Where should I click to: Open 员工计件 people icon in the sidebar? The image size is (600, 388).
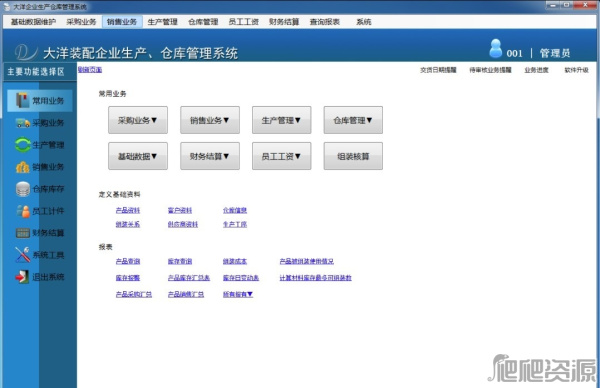click(23, 211)
